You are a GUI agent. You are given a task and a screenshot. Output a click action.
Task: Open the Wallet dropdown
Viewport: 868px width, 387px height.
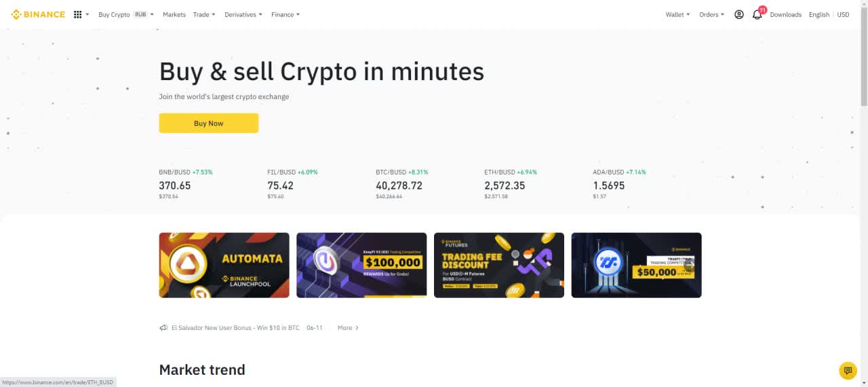point(677,14)
